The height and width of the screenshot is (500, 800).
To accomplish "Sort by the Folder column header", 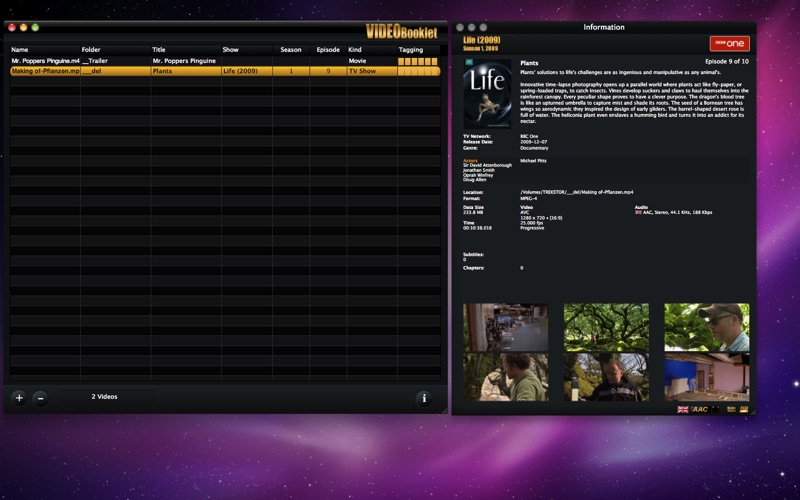I will pos(115,49).
